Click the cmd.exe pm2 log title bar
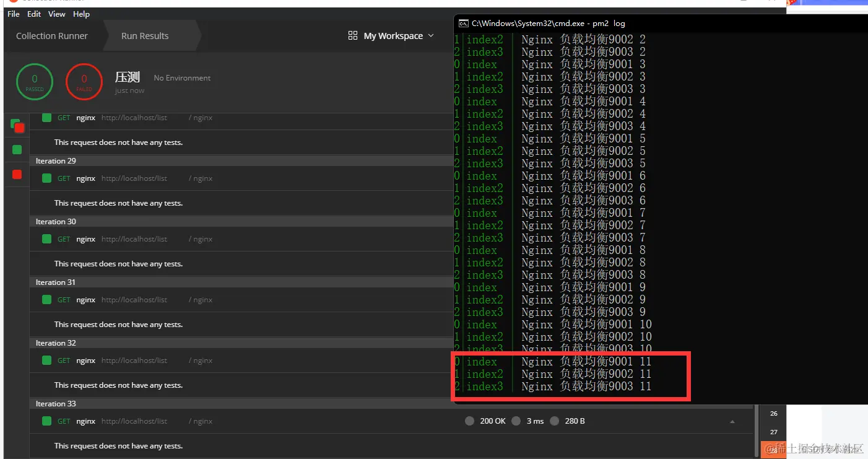The image size is (868, 459). click(x=661, y=24)
